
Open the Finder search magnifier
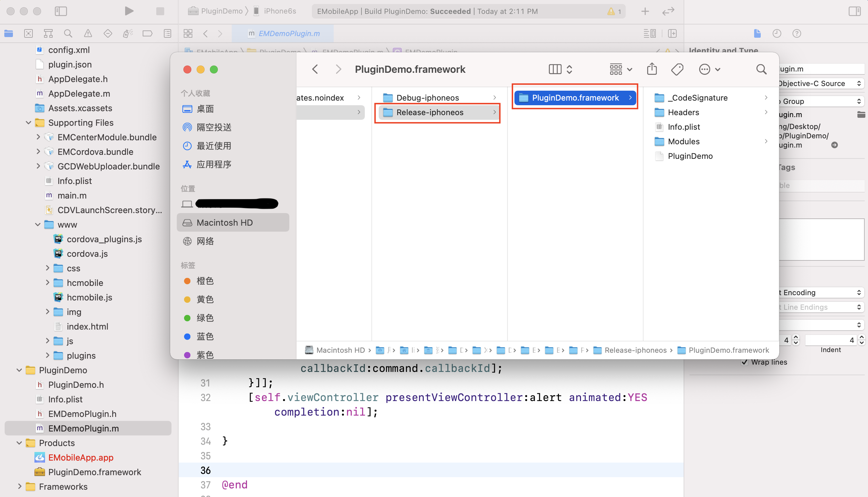coord(761,69)
